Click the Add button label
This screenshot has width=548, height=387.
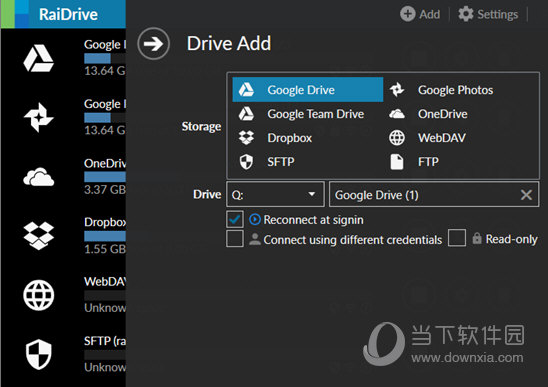pos(430,14)
